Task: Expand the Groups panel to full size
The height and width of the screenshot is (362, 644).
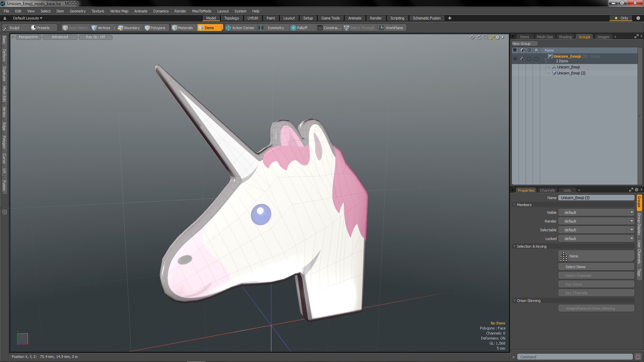Action: (x=636, y=37)
